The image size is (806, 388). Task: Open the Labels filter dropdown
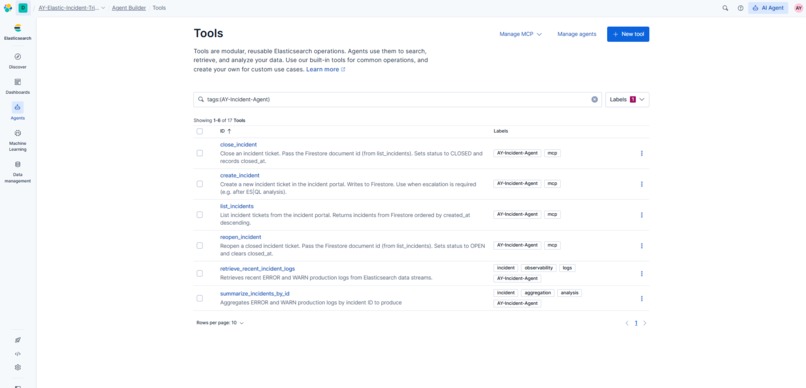(627, 100)
